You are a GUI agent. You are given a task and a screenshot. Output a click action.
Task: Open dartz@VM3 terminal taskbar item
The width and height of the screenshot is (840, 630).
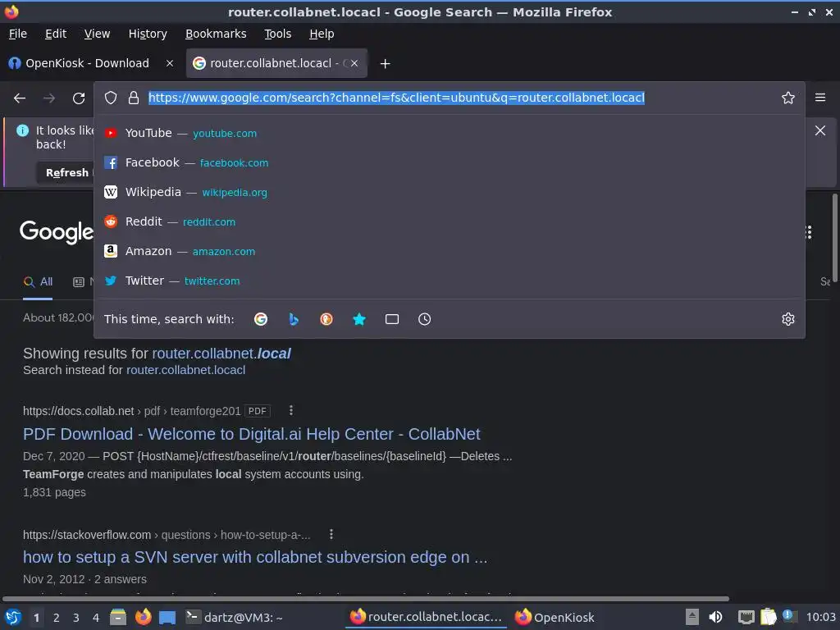(234, 618)
